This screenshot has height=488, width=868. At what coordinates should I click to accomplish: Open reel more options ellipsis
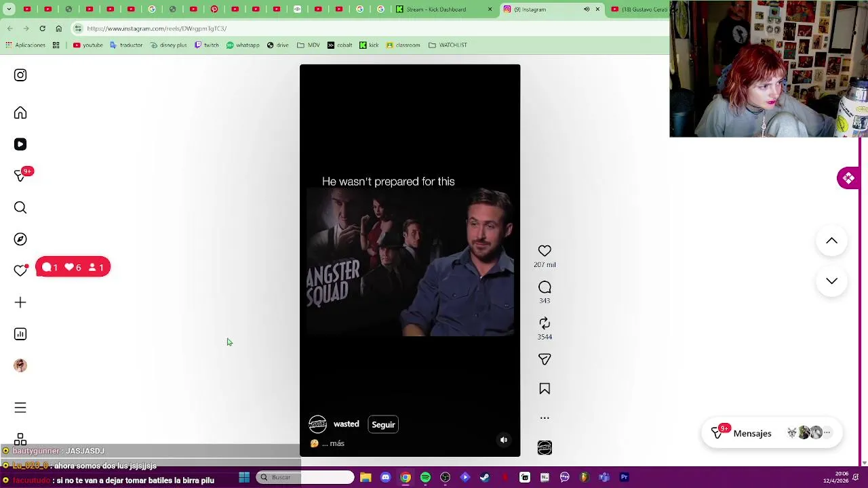point(545,418)
